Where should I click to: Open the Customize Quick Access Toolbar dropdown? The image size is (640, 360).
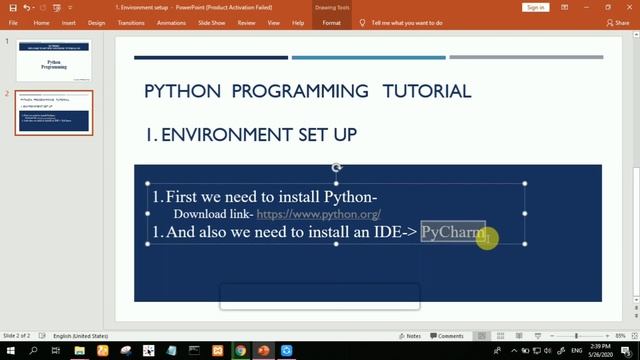tap(70, 8)
